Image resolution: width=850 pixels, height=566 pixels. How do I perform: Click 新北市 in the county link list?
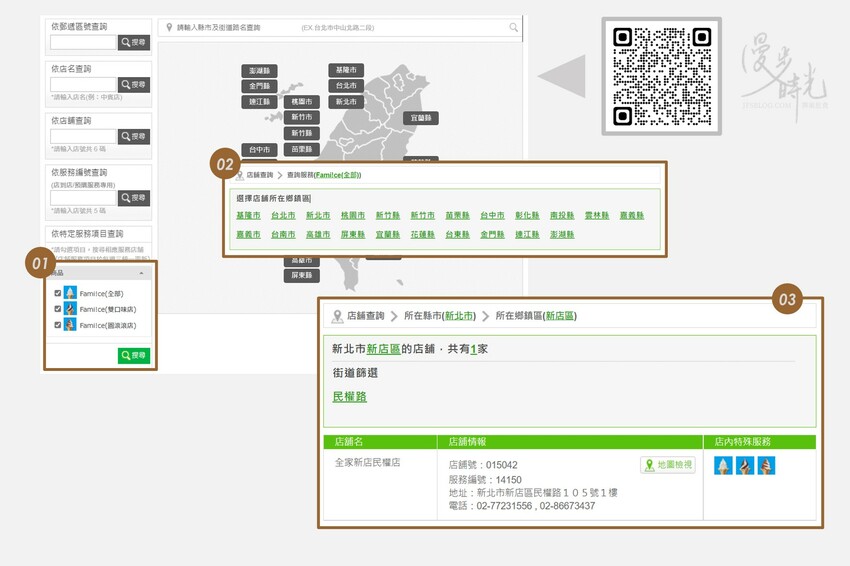click(x=318, y=215)
